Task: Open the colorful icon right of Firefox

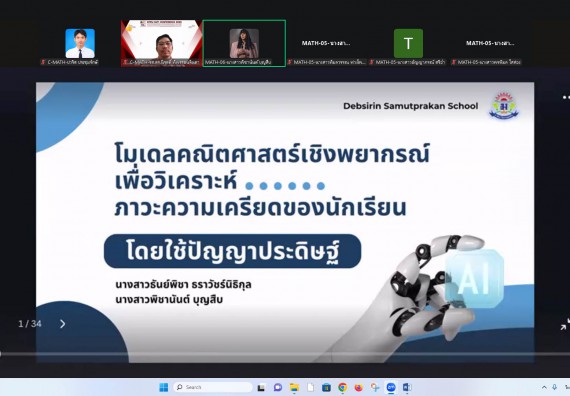Action: pyautogui.click(x=375, y=388)
